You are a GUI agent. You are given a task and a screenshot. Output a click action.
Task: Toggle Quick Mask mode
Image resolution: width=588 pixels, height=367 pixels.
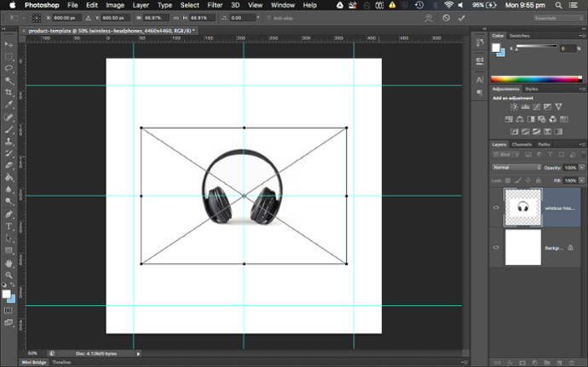[x=9, y=311]
